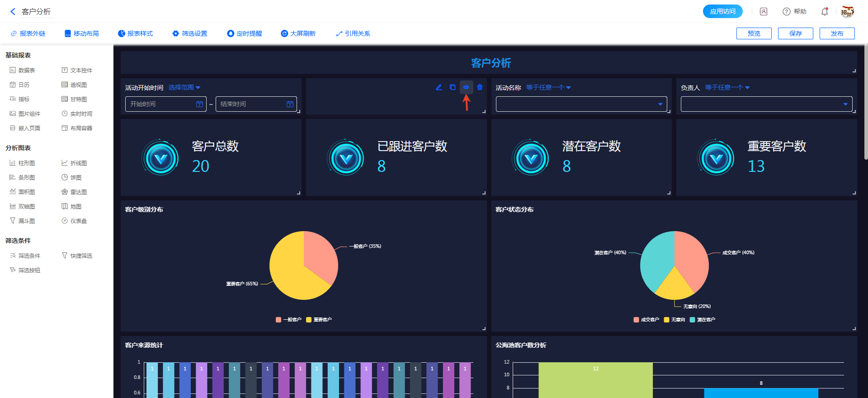Click the copy widget icon
Image resolution: width=868 pixels, height=398 pixels.
453,87
